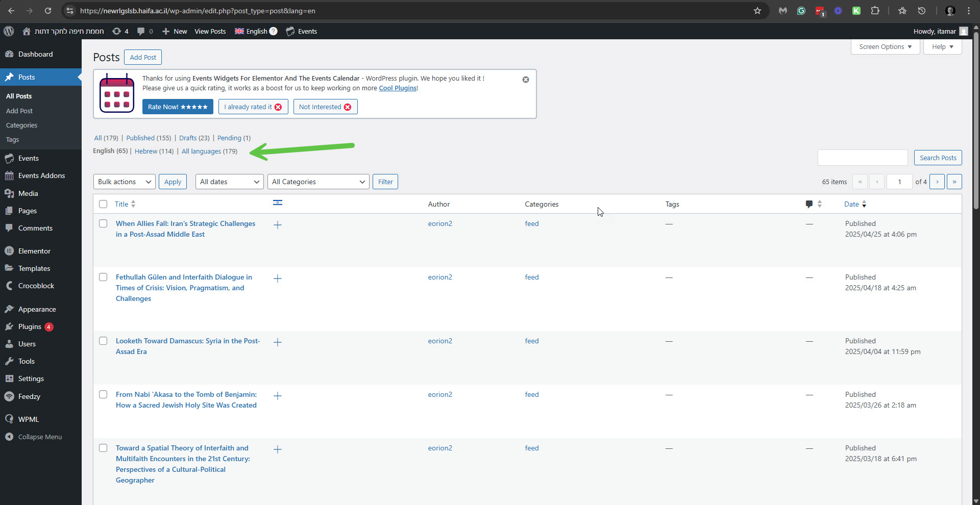The width and height of the screenshot is (980, 505).
Task: Open WPML in the sidebar
Action: click(41, 419)
